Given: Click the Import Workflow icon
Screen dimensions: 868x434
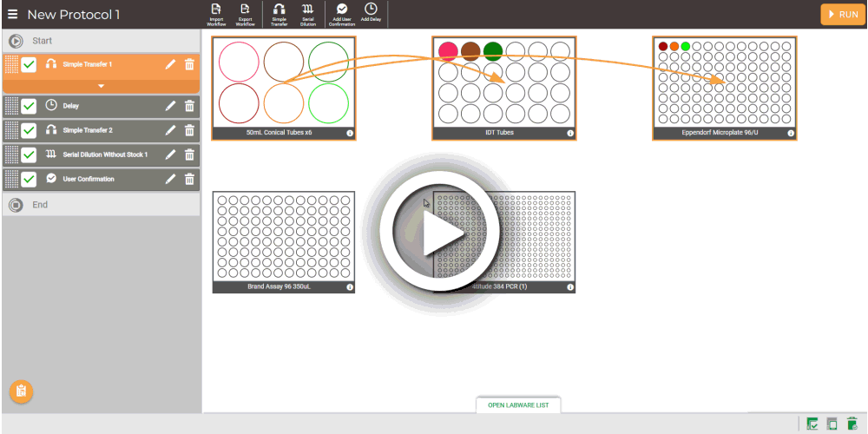Looking at the screenshot, I should click(x=216, y=12).
